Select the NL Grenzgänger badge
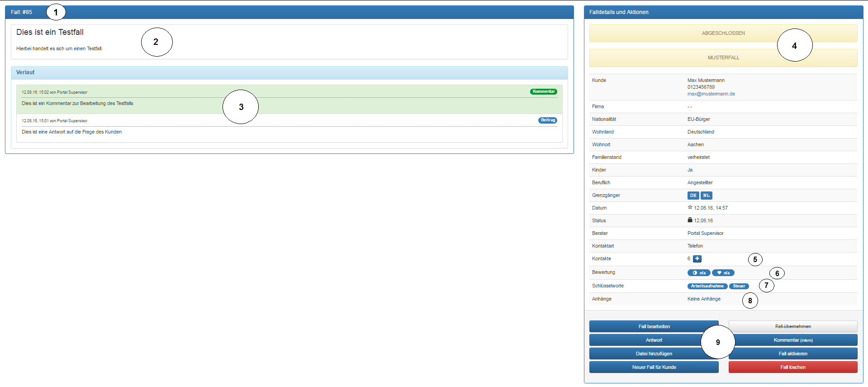 click(x=706, y=196)
